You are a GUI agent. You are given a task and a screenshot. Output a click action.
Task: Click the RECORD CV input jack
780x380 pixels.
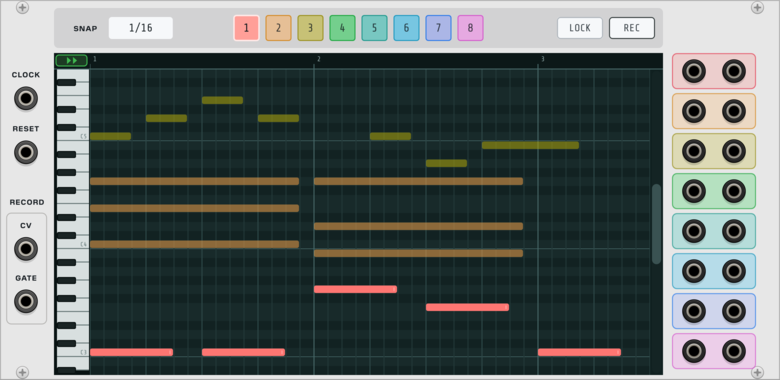pyautogui.click(x=26, y=249)
